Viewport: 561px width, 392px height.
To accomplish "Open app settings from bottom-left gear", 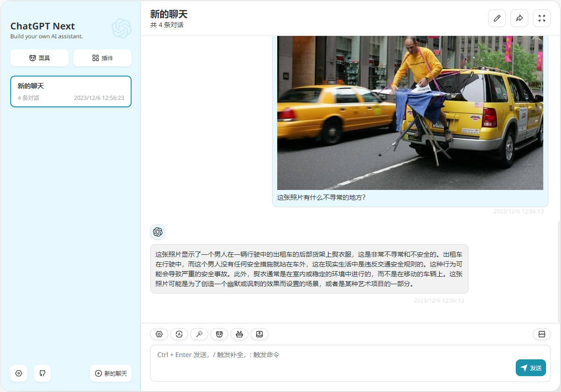I will [x=18, y=373].
